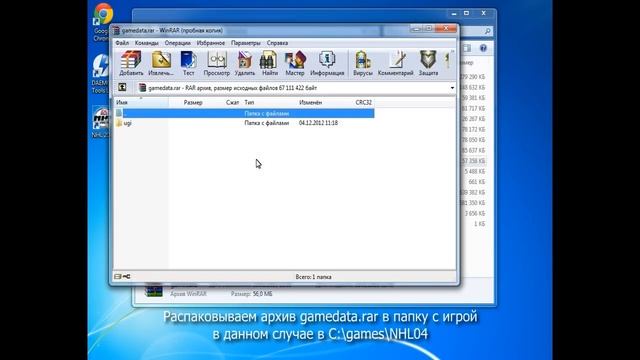Open the Просмотр (View) tool

pos(216,63)
